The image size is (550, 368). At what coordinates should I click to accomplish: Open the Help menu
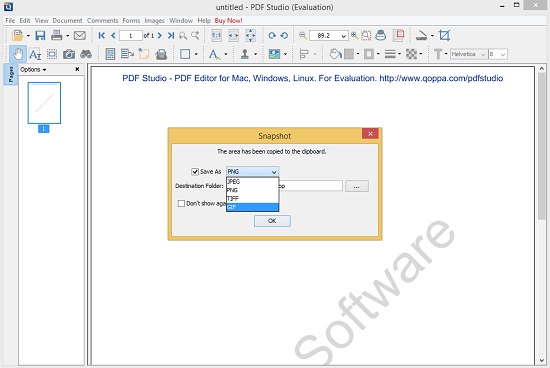(204, 21)
